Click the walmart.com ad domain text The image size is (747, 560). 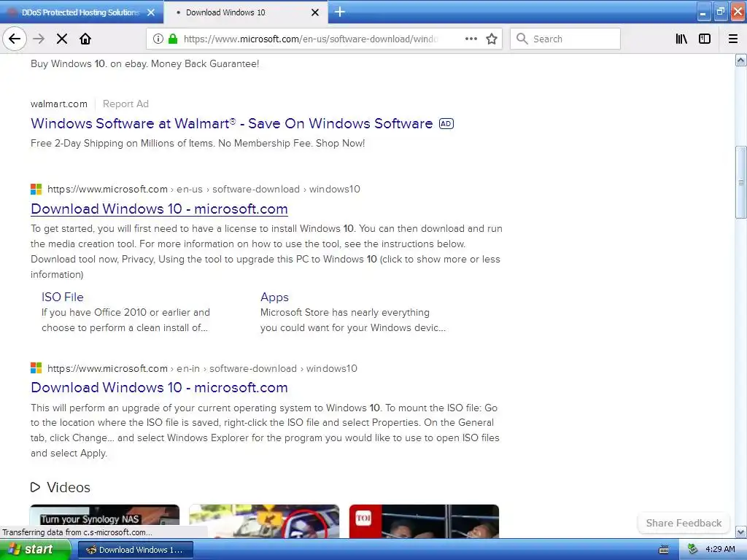59,104
